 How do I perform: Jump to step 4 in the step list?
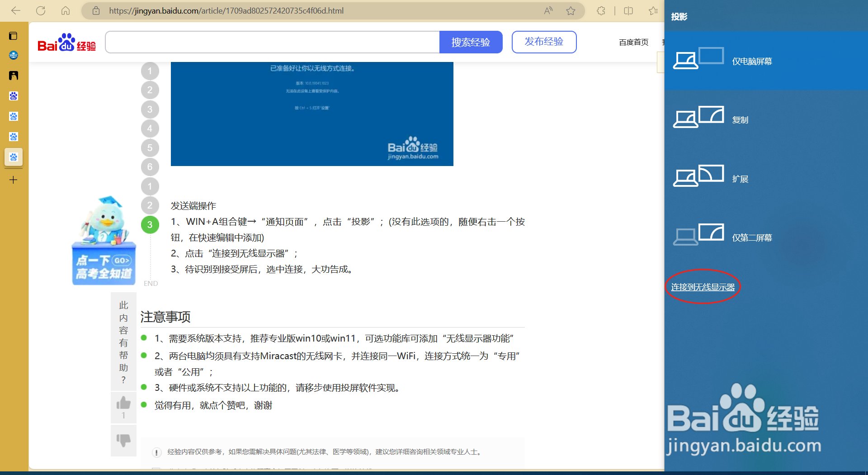pyautogui.click(x=150, y=128)
